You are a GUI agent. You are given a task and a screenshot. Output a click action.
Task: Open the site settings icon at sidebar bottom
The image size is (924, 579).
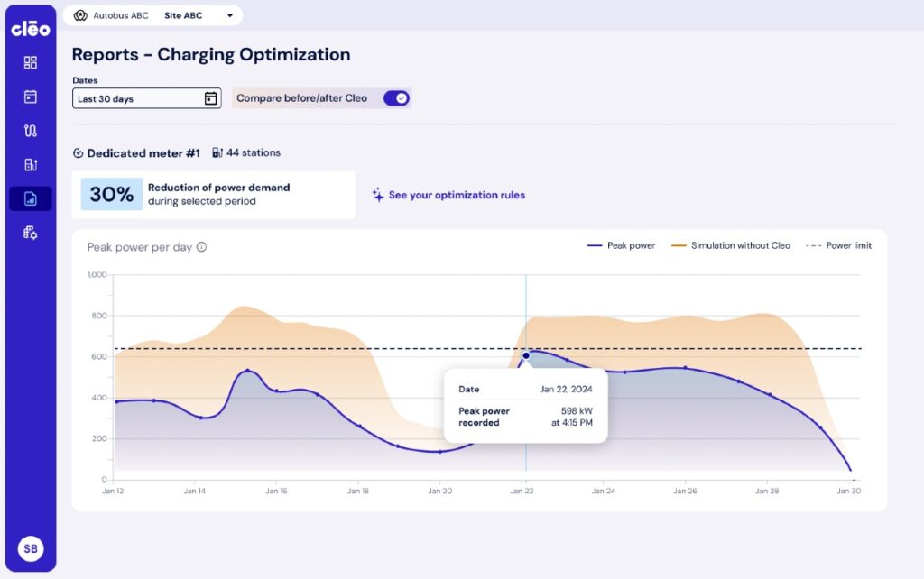pyautogui.click(x=31, y=234)
